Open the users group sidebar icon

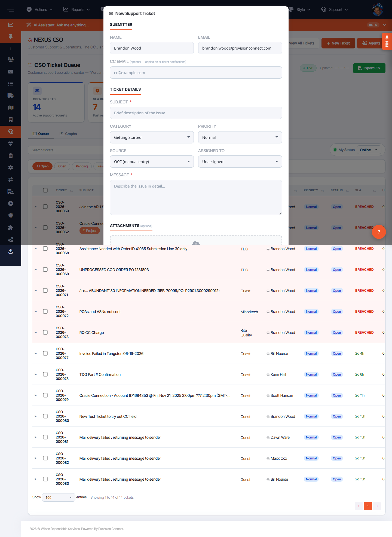(x=11, y=60)
